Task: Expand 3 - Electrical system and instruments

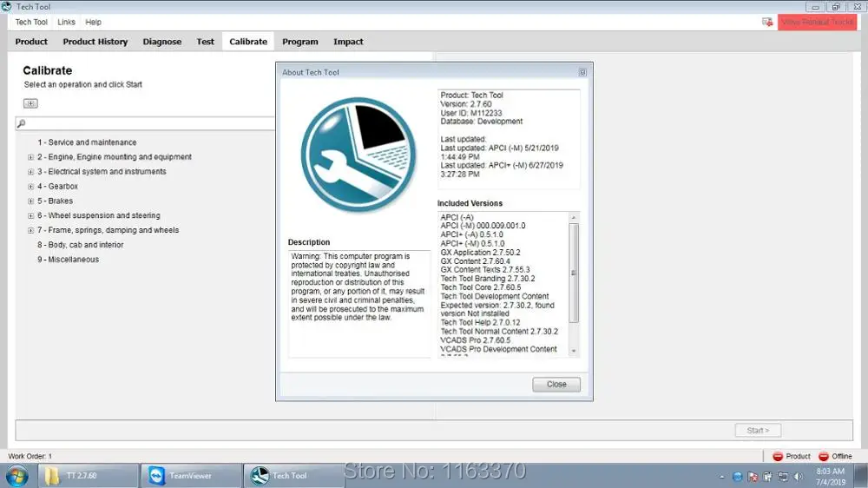Action: pyautogui.click(x=31, y=172)
